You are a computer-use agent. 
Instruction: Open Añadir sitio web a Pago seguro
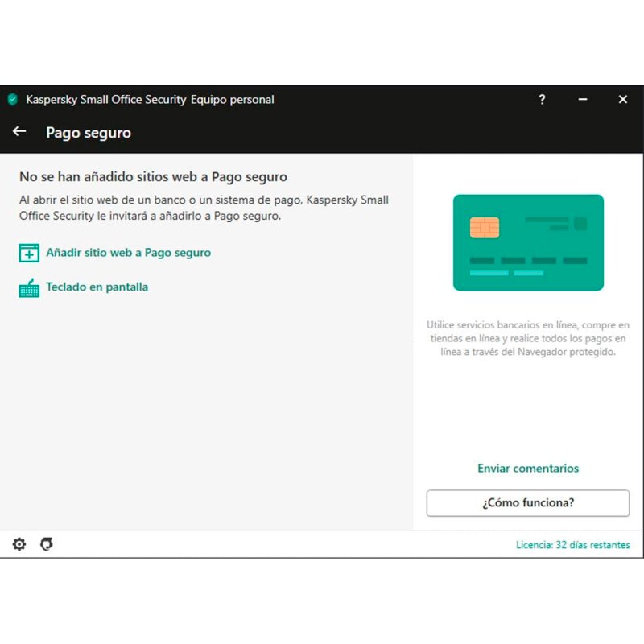coord(129,253)
